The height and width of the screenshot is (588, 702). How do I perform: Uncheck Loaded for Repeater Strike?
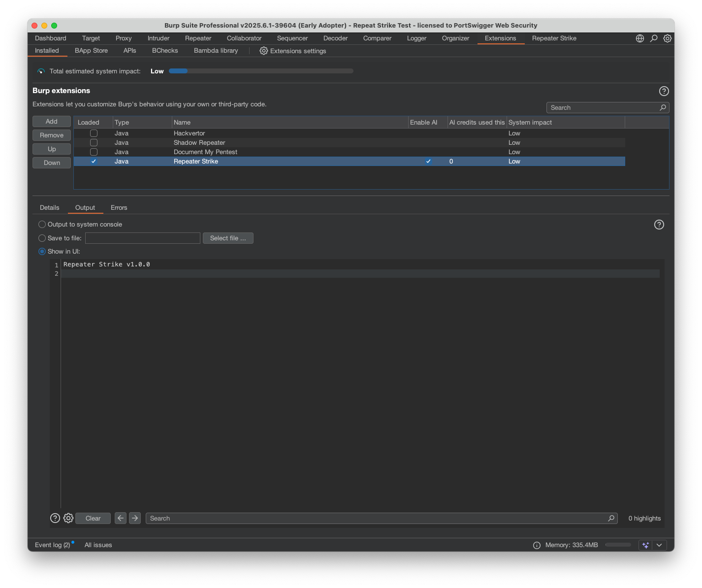click(x=94, y=162)
